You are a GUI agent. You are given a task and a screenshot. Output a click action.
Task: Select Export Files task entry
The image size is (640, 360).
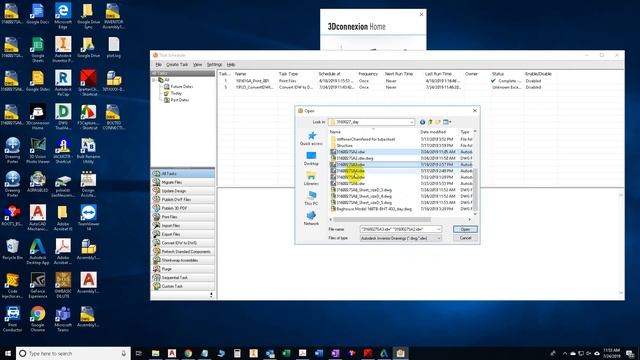click(183, 234)
